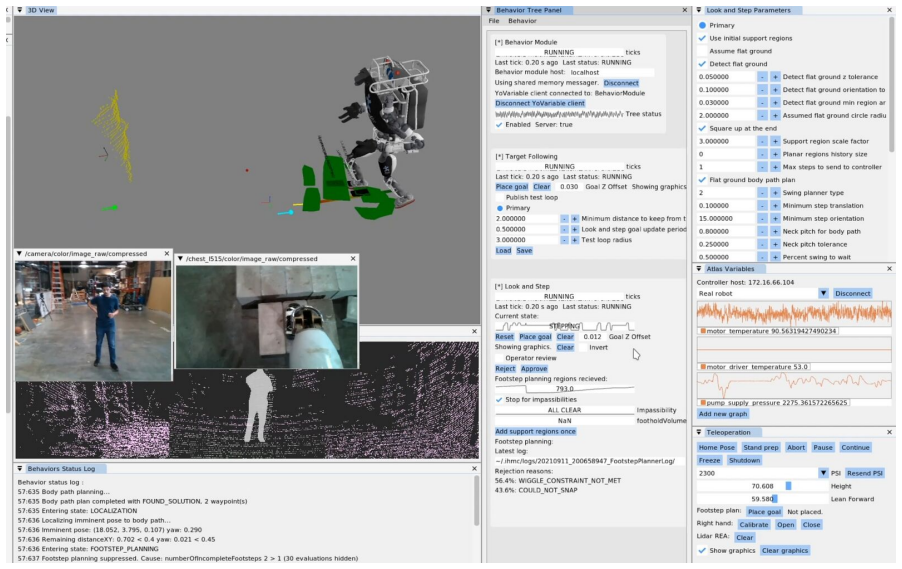Screen dimensions: 902x569
Task: Select Primary radio in Look and Step Parameters
Action: 702,25
